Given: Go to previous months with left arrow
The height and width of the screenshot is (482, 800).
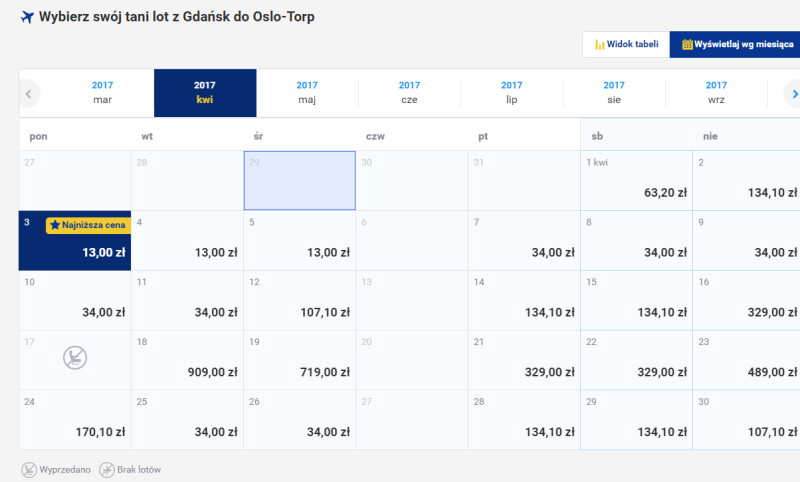Looking at the screenshot, I should tap(29, 94).
